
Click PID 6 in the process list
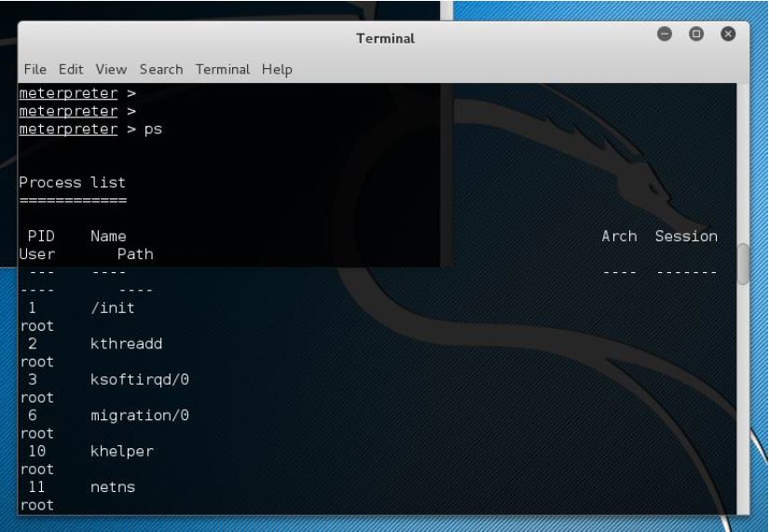33,416
